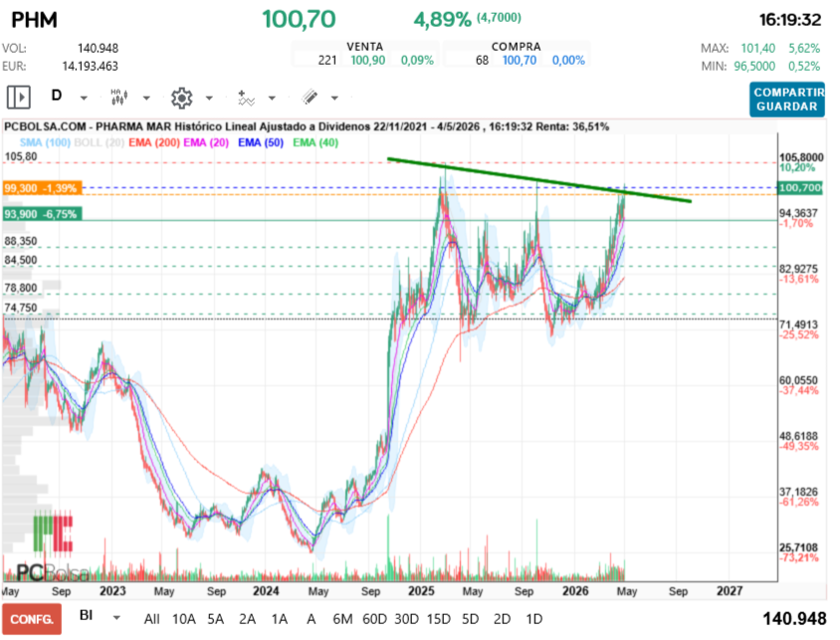Click the 2024 date axis label
The image size is (840, 640).
[266, 590]
